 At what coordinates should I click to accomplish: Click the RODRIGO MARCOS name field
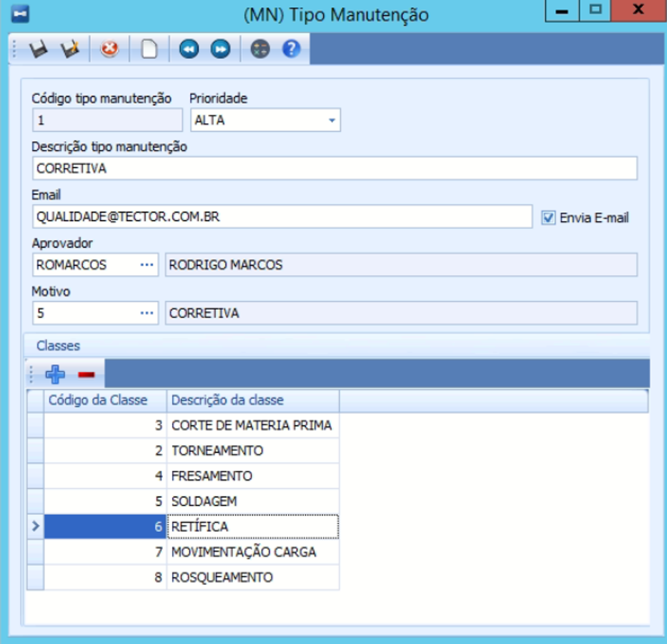click(401, 265)
